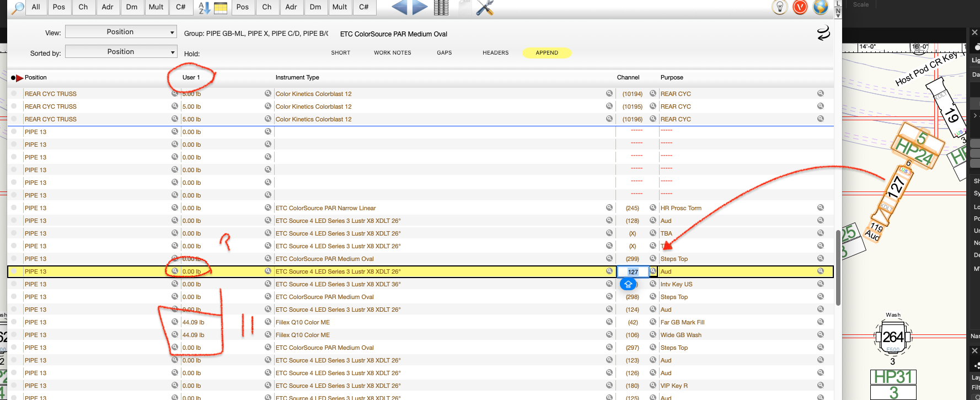This screenshot has width=980, height=400.
Task: Click the HEADERS button
Action: 495,53
